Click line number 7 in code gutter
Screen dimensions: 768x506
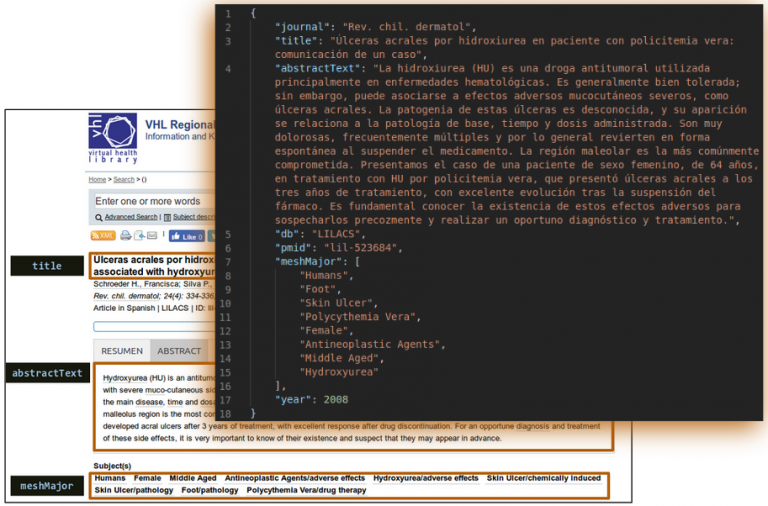click(x=228, y=261)
